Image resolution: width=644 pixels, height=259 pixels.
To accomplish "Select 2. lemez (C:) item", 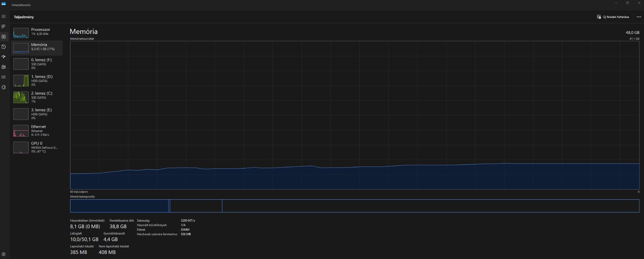I will (x=37, y=97).
